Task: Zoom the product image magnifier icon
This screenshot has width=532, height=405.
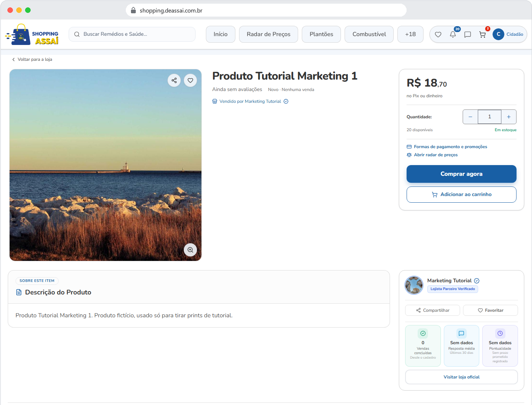Action: [190, 250]
